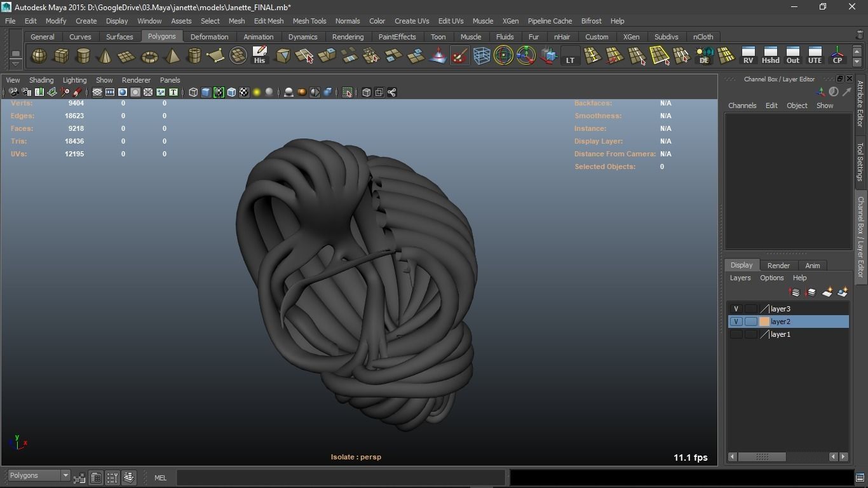Toggle textured display checker icon in viewport
Viewport: 868px width, 488px height.
click(244, 93)
